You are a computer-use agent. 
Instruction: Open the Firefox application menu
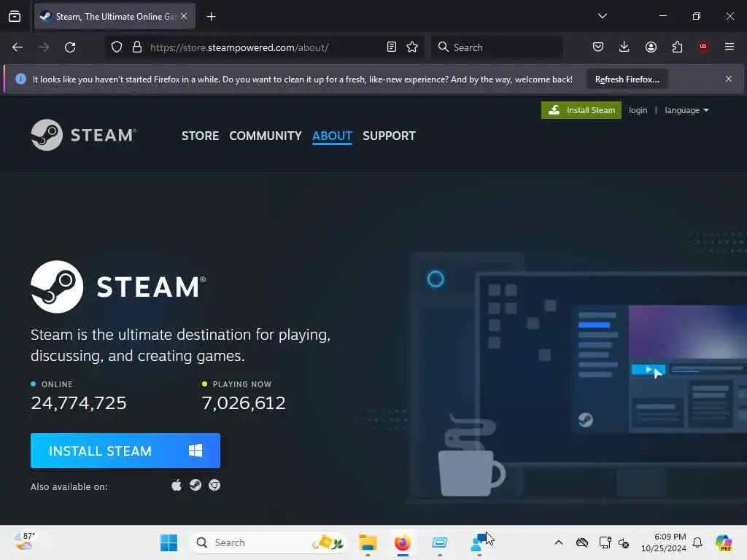pyautogui.click(x=729, y=47)
